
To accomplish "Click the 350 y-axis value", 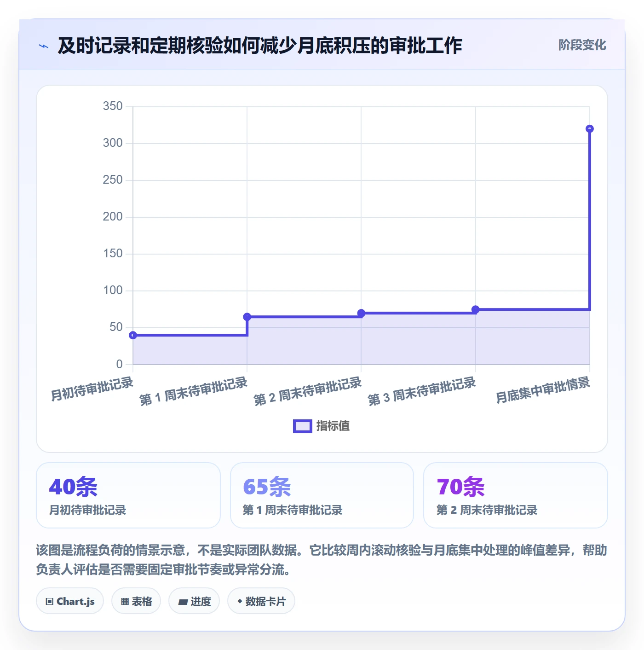I will 113,106.
